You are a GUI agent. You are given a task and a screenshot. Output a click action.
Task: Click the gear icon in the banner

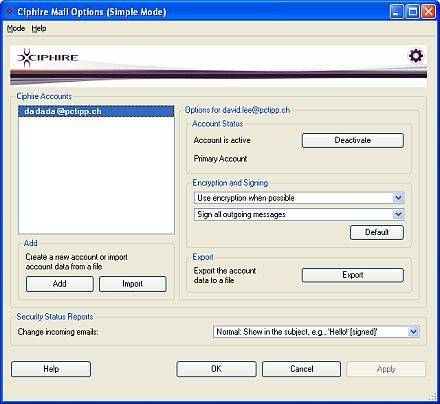pos(416,56)
